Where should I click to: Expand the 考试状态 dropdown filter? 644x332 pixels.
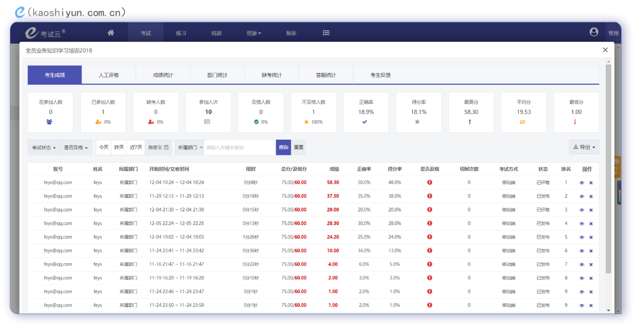pyautogui.click(x=44, y=148)
